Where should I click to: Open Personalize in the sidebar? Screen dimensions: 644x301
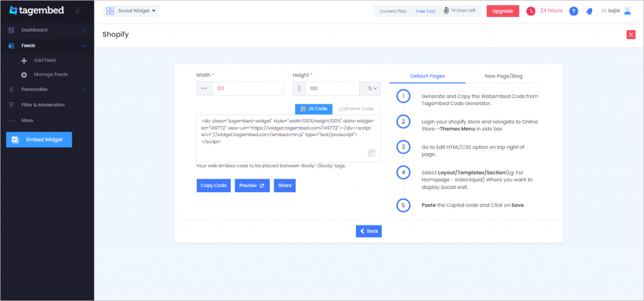[35, 89]
